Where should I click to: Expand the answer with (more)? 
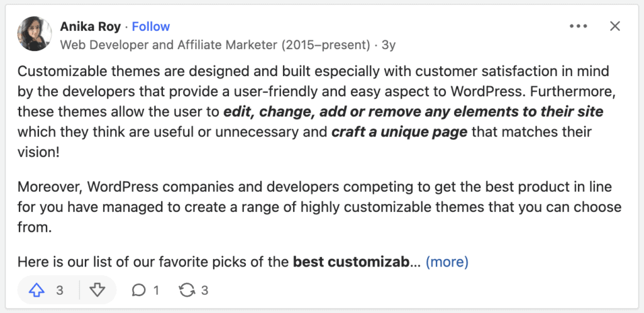[x=447, y=261]
